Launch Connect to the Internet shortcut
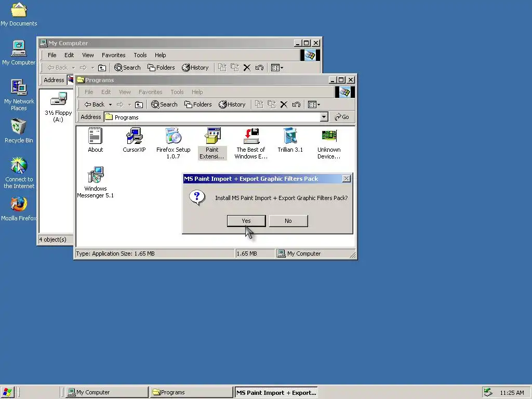Image resolution: width=532 pixels, height=399 pixels. point(19,172)
